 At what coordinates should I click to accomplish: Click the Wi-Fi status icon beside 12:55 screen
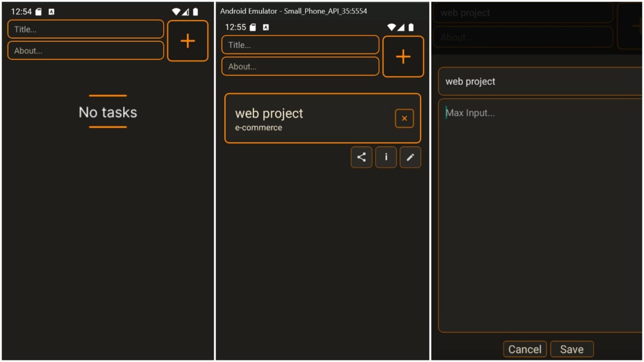pyautogui.click(x=391, y=27)
